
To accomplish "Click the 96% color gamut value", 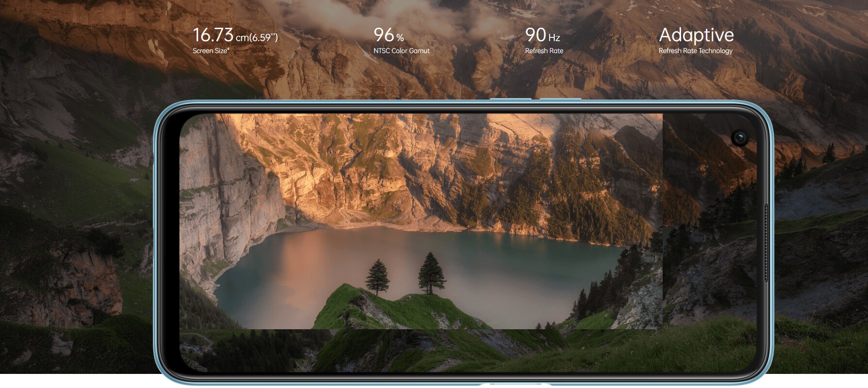I will tap(389, 35).
